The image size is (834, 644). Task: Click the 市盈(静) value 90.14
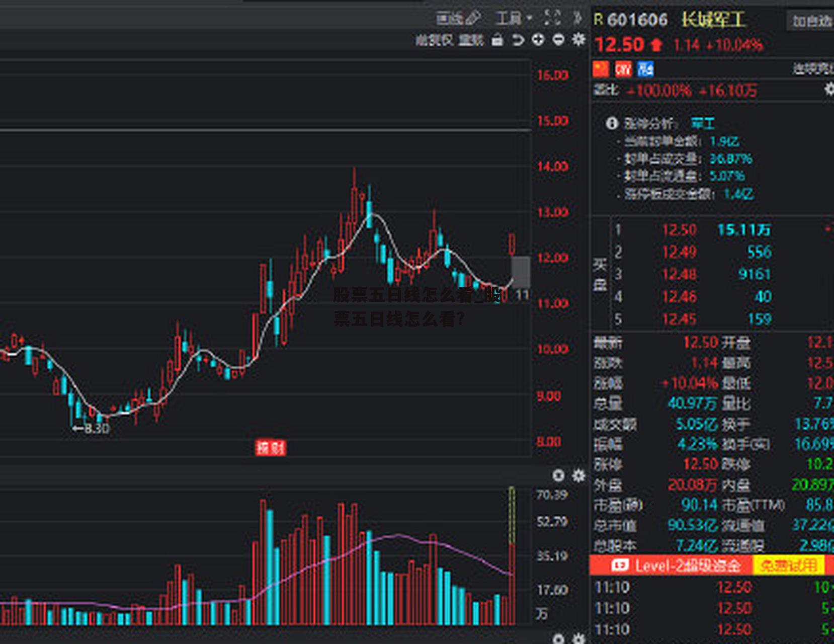coord(699,505)
